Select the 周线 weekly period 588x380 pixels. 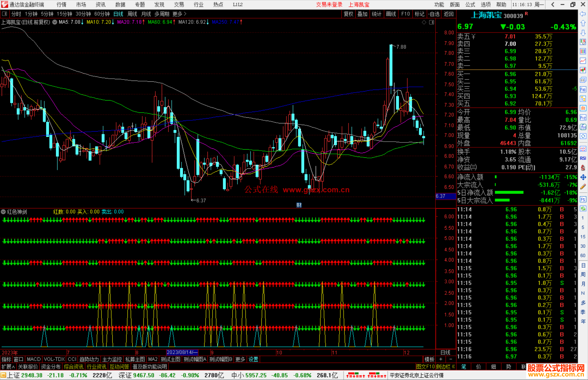[x=132, y=14]
